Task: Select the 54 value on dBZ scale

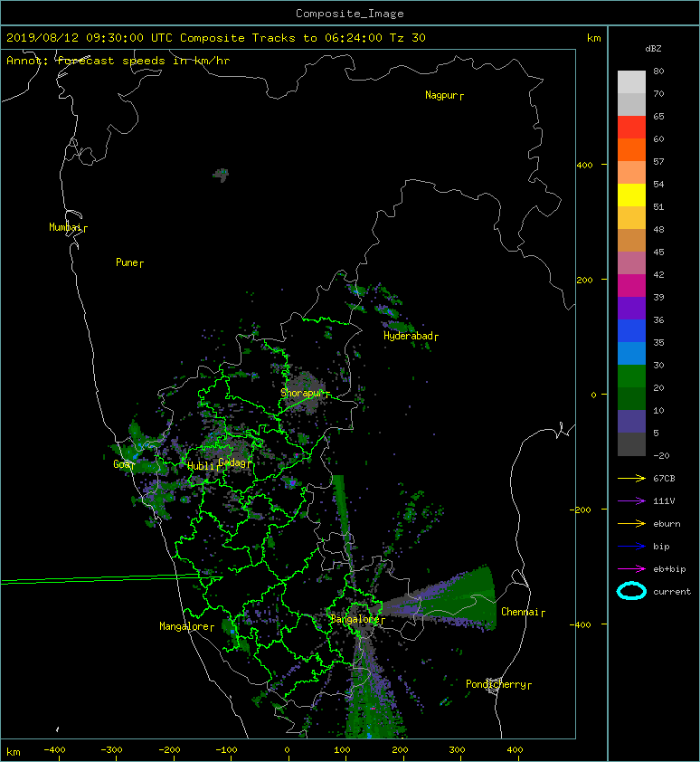Action: point(658,185)
